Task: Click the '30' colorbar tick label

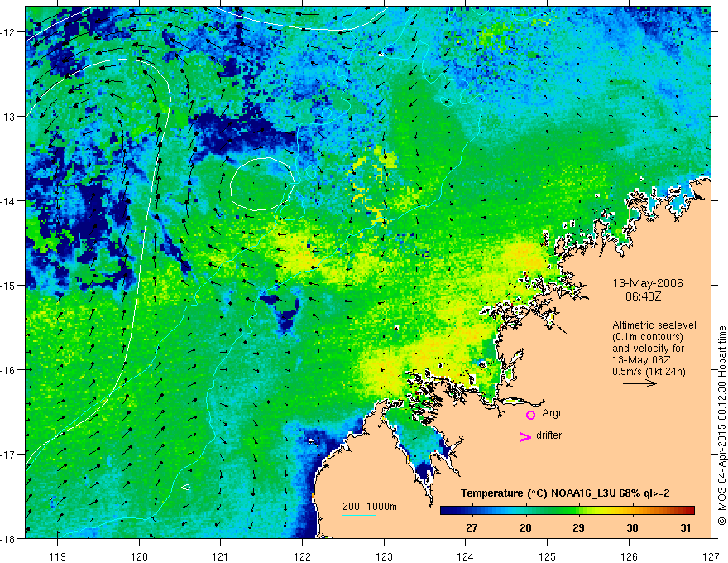Action: (x=632, y=527)
